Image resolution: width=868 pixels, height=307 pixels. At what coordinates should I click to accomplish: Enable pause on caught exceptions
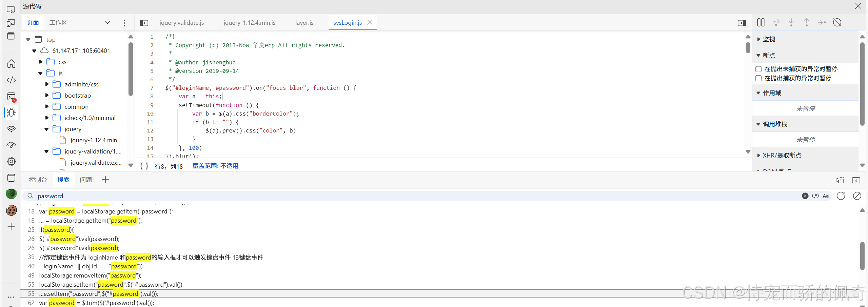(759, 78)
